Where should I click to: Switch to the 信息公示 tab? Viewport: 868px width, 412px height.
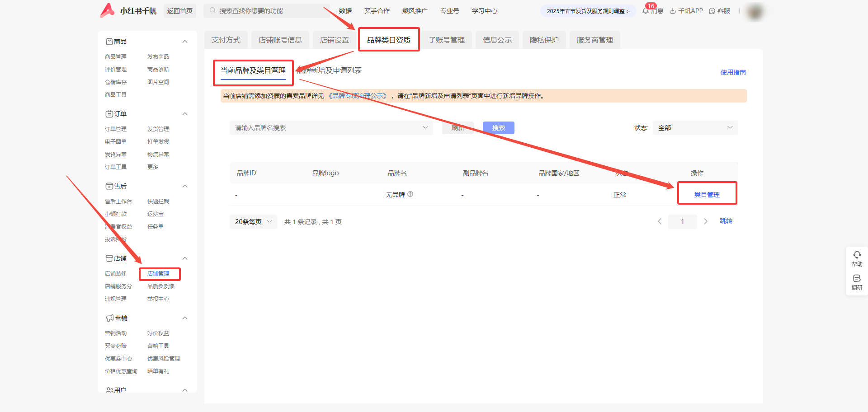click(497, 40)
